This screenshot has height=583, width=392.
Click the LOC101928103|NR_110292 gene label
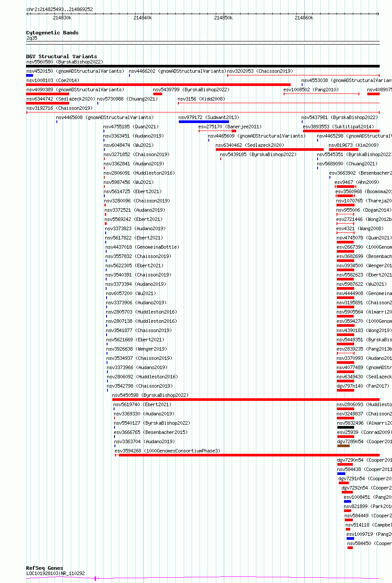point(55,573)
